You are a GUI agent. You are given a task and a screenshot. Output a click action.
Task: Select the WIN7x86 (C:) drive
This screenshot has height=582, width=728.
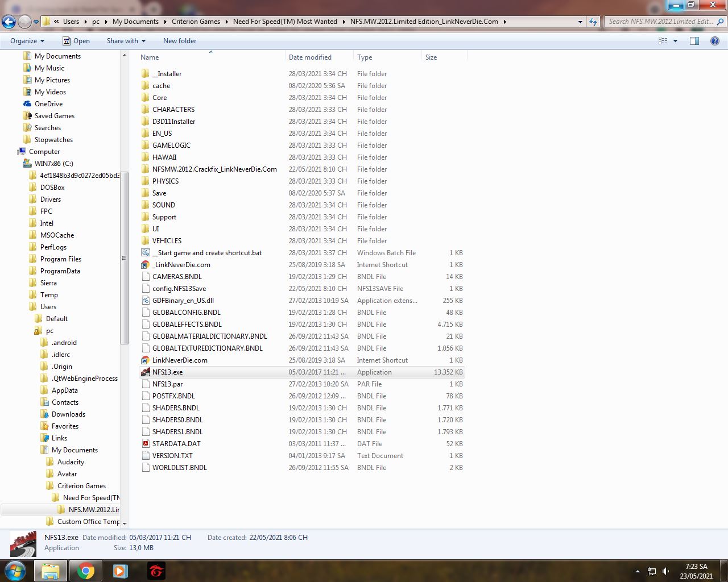(x=53, y=164)
